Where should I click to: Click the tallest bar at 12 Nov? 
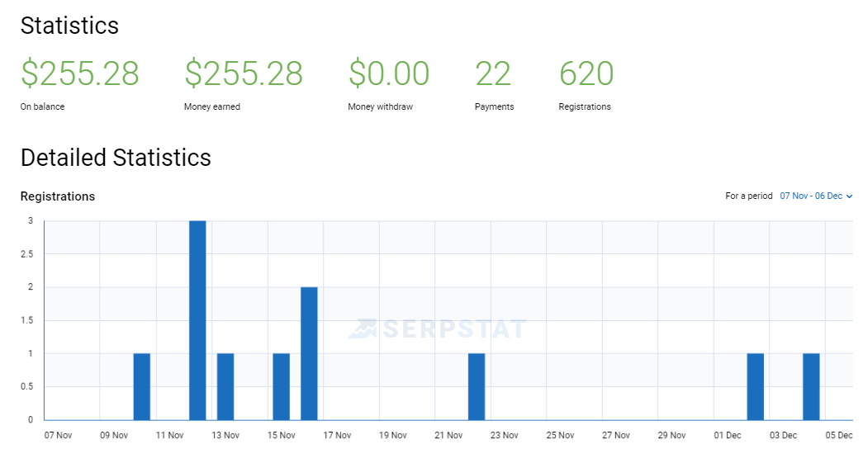point(197,320)
